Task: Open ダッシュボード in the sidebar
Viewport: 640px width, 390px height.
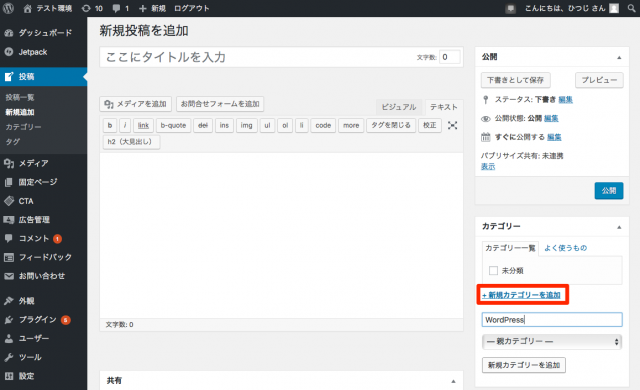Action: pyautogui.click(x=43, y=33)
